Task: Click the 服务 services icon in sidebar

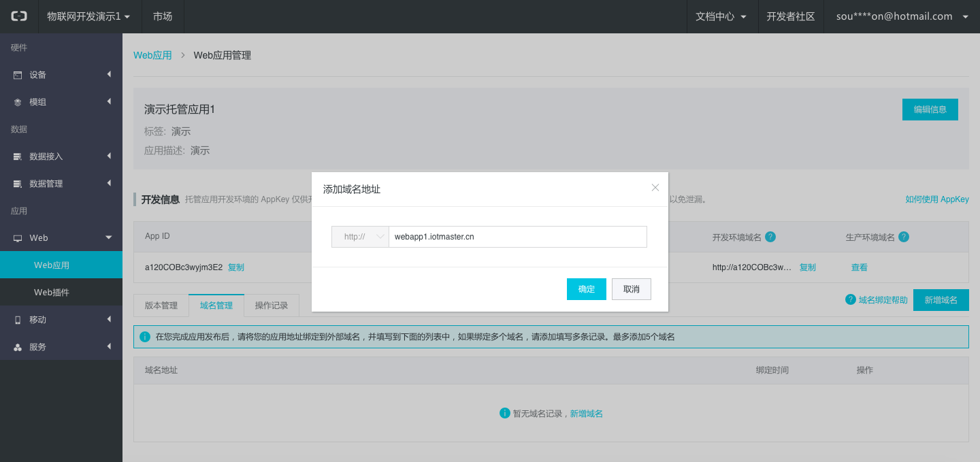Action: 18,347
